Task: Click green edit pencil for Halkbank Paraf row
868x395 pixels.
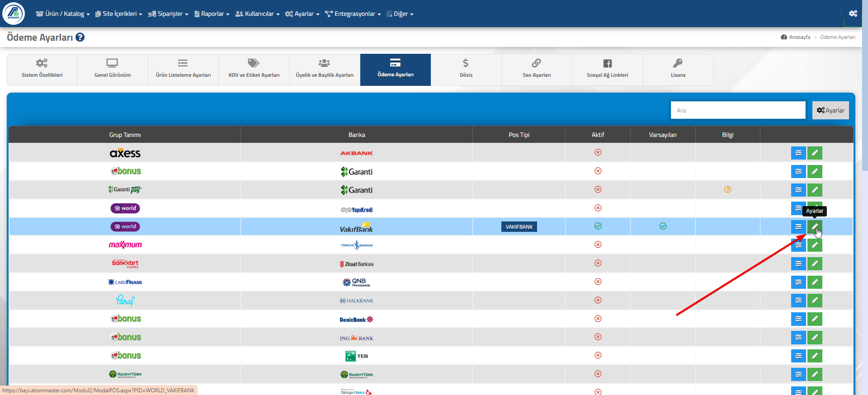Action: coord(815,301)
